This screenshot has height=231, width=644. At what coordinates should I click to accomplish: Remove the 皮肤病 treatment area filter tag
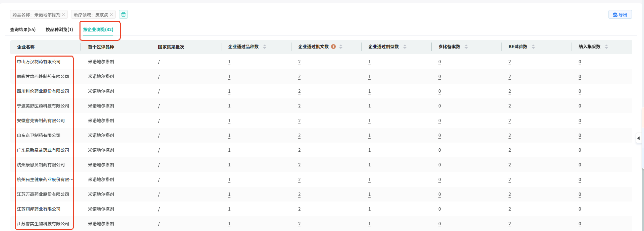tap(111, 15)
